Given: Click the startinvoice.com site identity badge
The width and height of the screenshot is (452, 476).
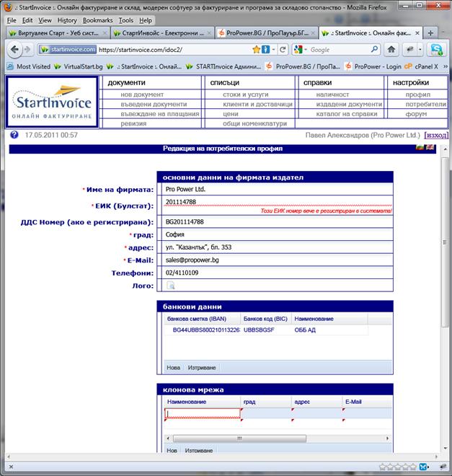Looking at the screenshot, I should tap(68, 50).
